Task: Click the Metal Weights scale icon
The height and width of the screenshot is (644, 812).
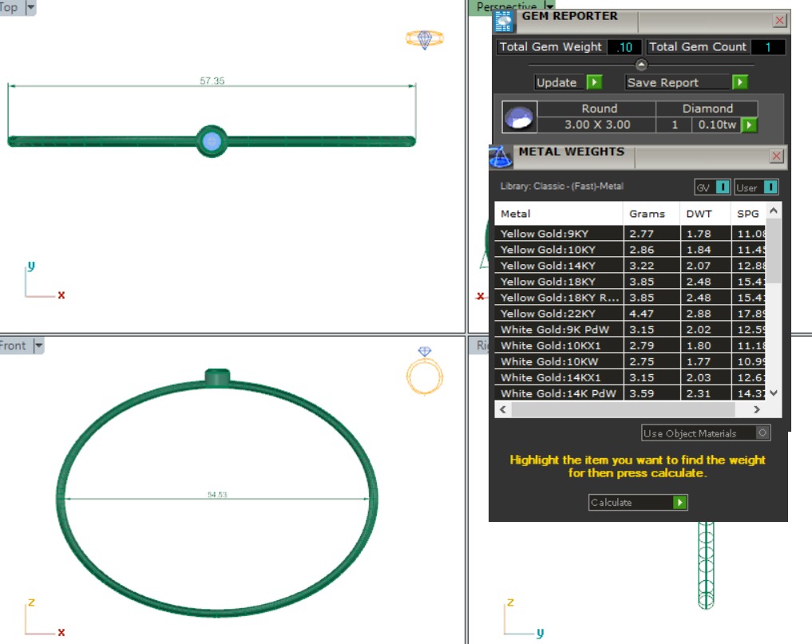Action: tap(501, 157)
